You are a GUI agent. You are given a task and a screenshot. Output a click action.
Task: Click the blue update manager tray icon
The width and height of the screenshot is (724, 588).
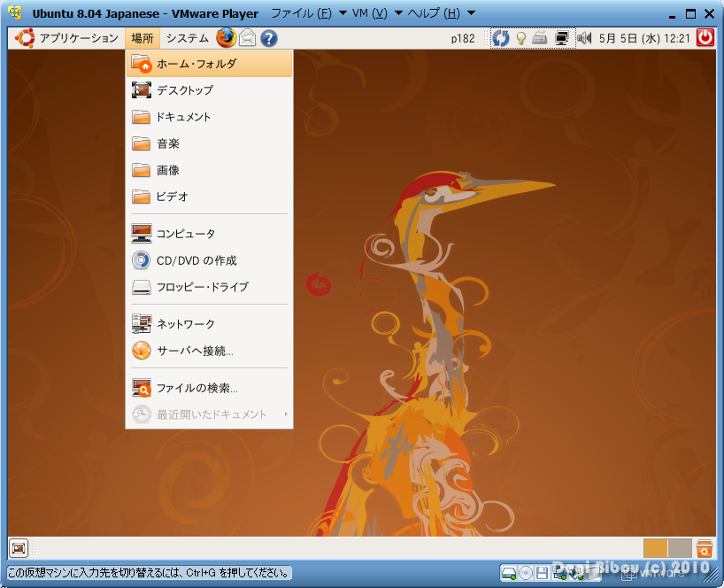(x=501, y=38)
